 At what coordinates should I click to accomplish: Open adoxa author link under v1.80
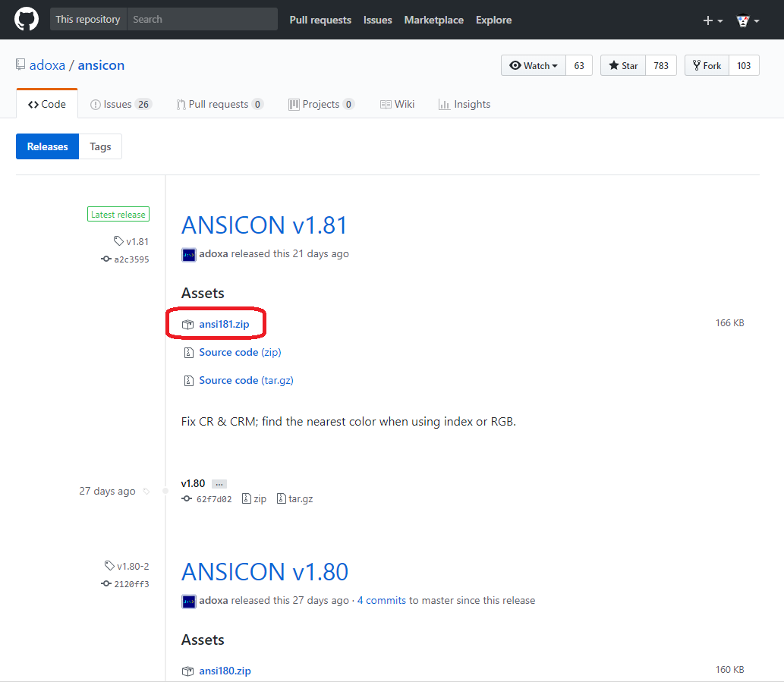pos(213,601)
